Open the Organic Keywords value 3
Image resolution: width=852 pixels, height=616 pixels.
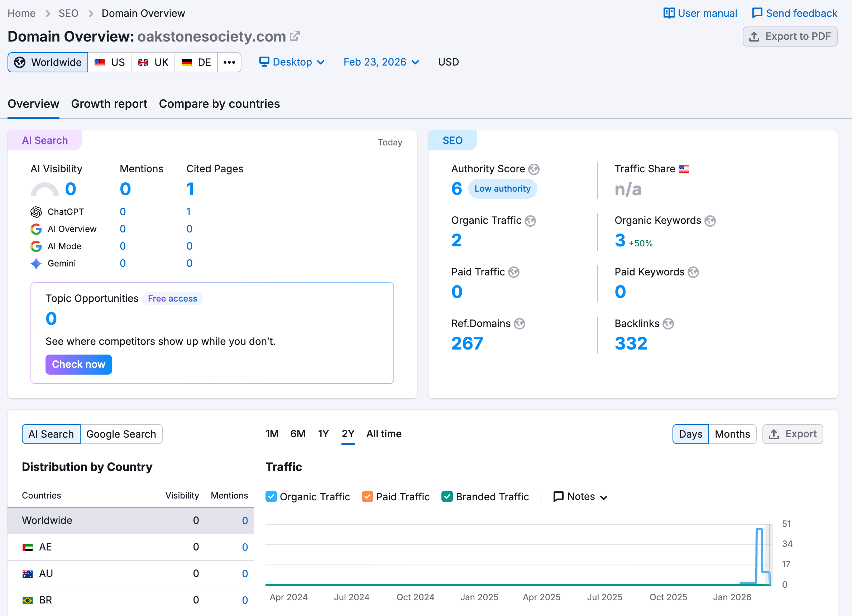(620, 240)
